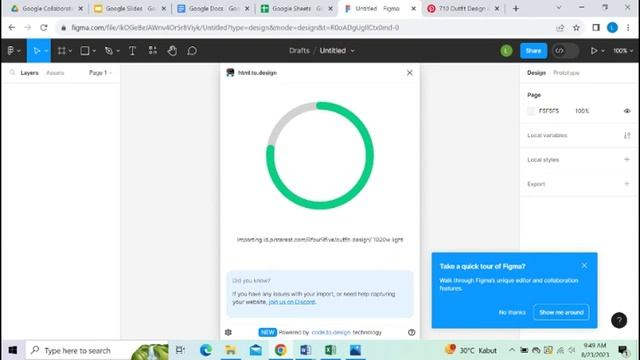
Task: Open Figma help question mark button
Action: click(x=619, y=320)
